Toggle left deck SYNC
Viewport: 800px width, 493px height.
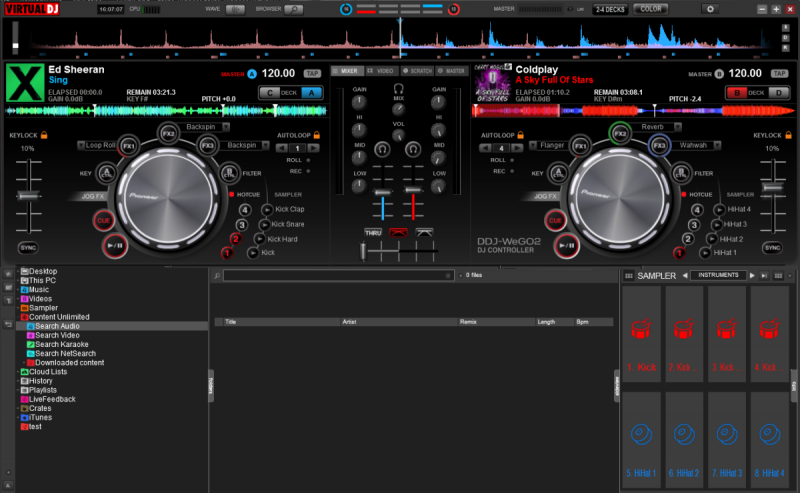pos(28,248)
